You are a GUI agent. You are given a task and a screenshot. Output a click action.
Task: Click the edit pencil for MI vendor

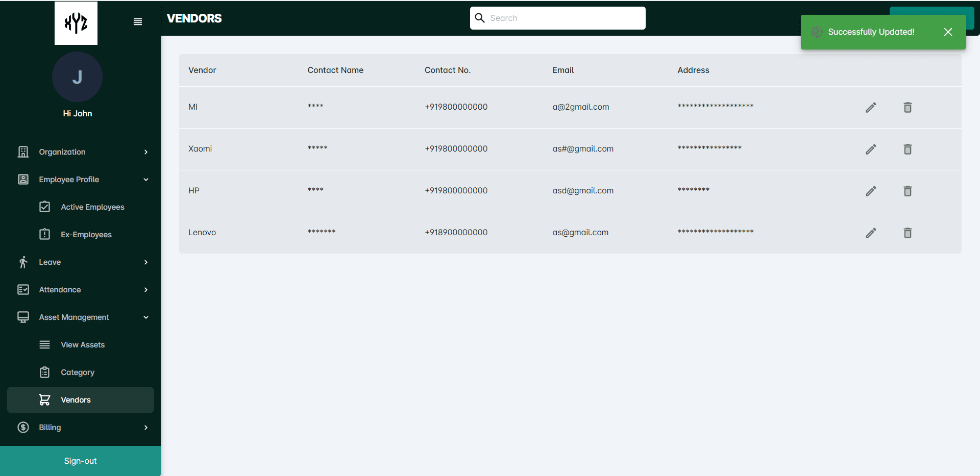tap(871, 107)
